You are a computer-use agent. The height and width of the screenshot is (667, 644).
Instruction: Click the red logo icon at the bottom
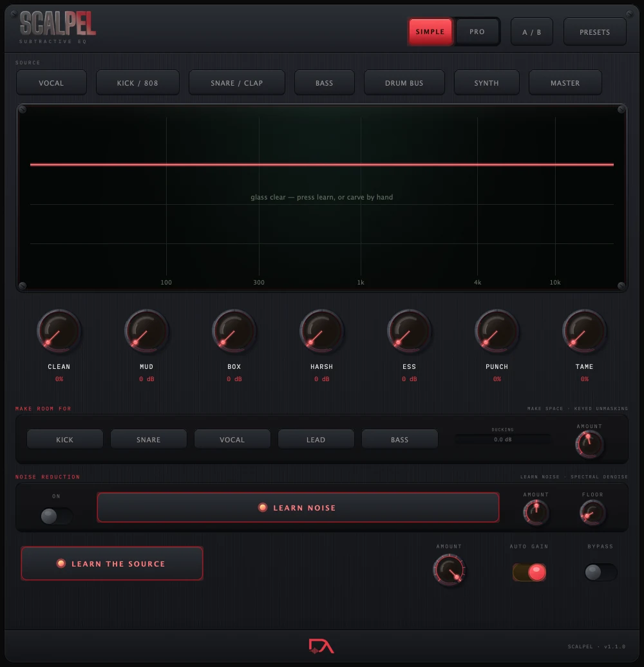321,646
